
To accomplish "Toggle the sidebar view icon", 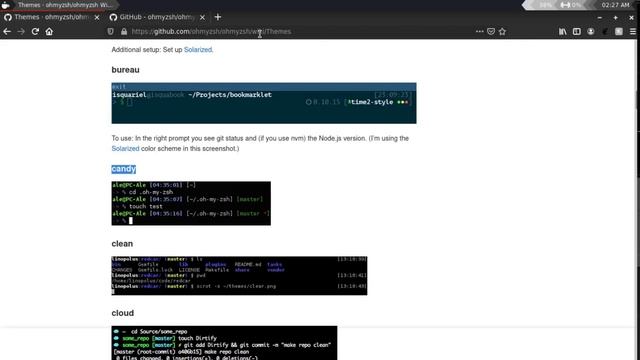I will pyautogui.click(x=576, y=31).
